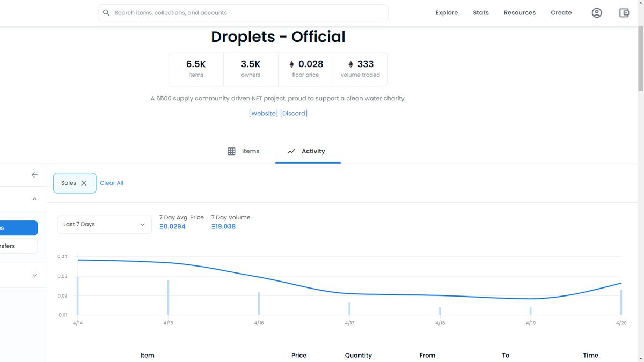644x362 pixels.
Task: Click the Quantity column header
Action: [x=358, y=355]
